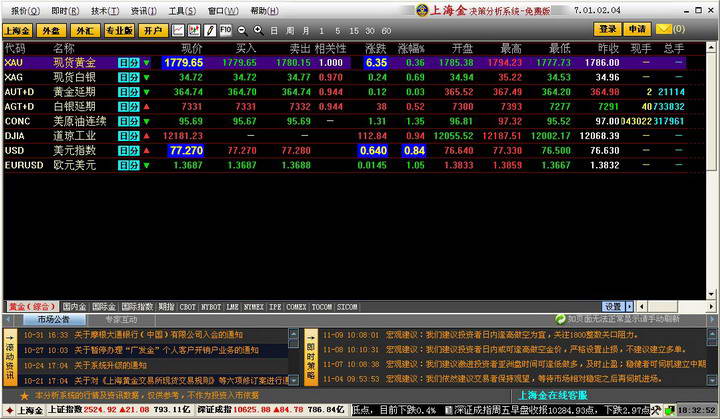Click the 即时策略 side arrow tab

pyautogui.click(x=311, y=357)
